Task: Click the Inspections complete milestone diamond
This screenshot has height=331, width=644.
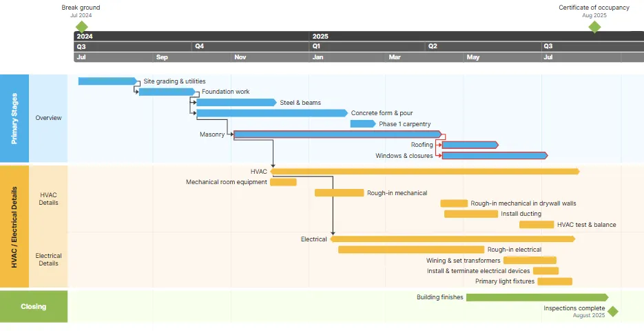Action: tap(613, 311)
